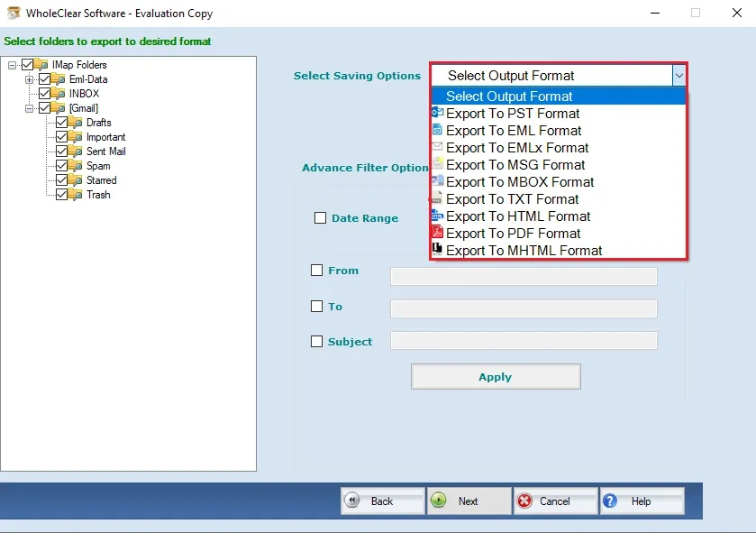Click the red PDF format icon
The height and width of the screenshot is (533, 756).
(x=436, y=233)
